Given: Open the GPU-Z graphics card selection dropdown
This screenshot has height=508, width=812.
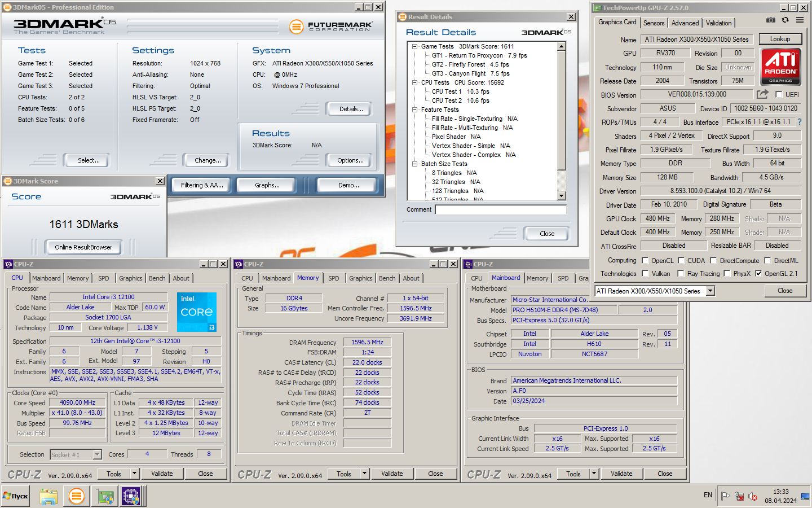Looking at the screenshot, I should tap(710, 291).
